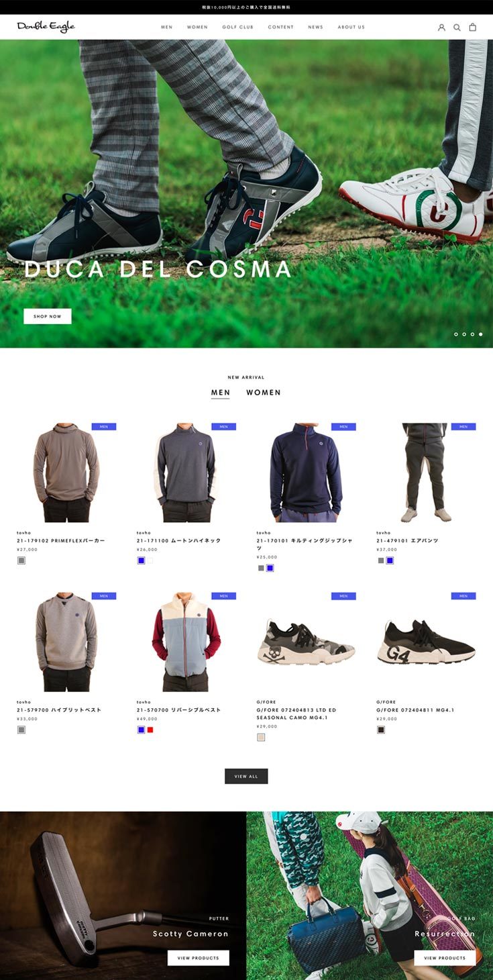Open the shopping bag cart icon
The width and height of the screenshot is (493, 980).
[472, 28]
